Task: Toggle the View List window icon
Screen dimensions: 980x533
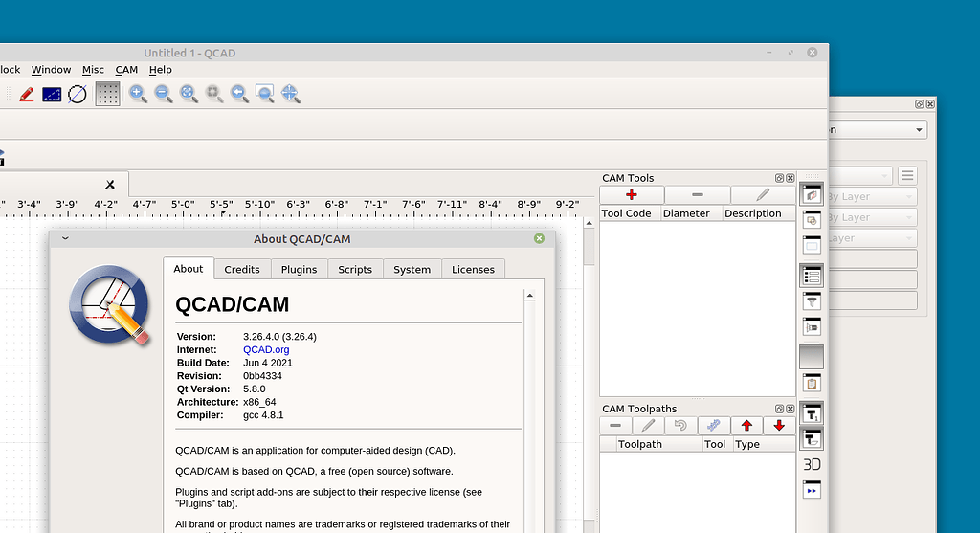Action: pos(812,245)
